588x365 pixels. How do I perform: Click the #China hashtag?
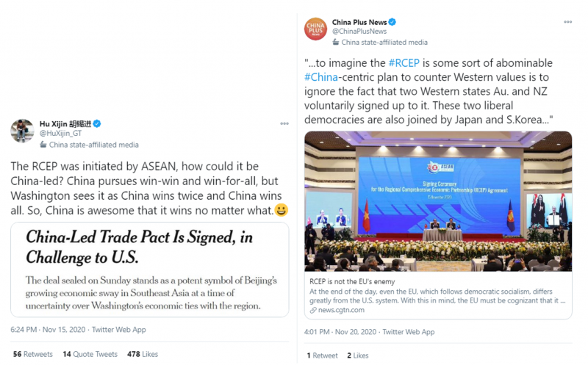[321, 77]
